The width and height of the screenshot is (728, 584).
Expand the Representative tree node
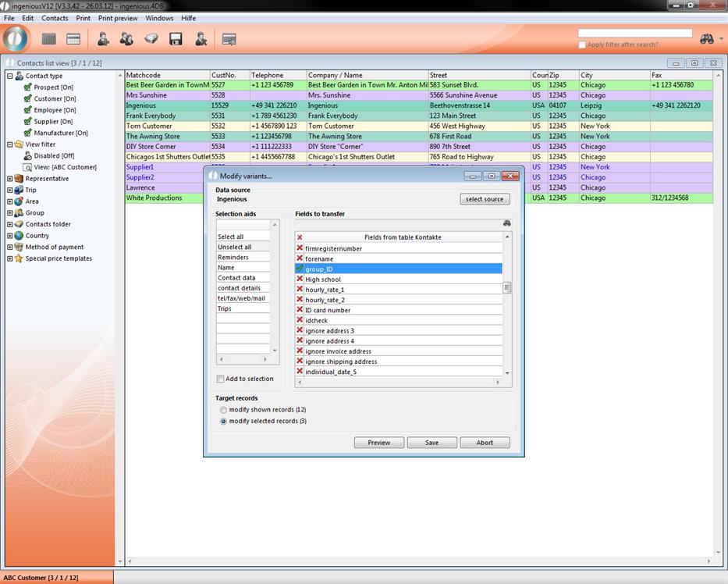click(x=10, y=179)
